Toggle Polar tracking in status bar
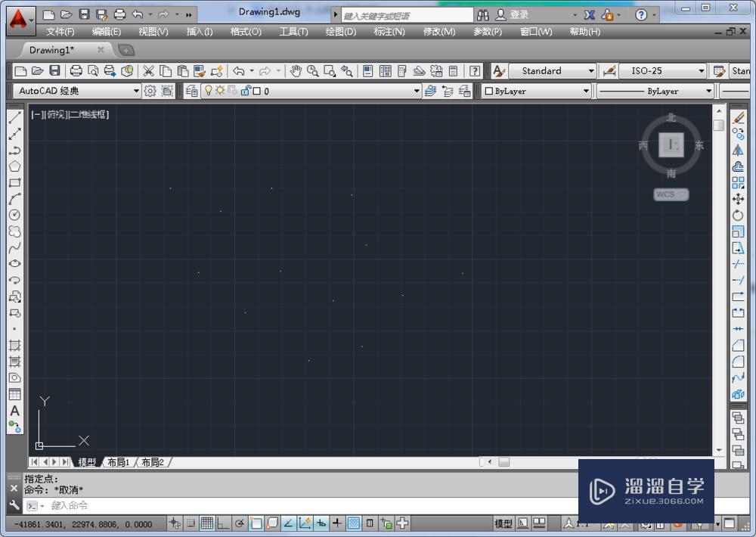 239,523
